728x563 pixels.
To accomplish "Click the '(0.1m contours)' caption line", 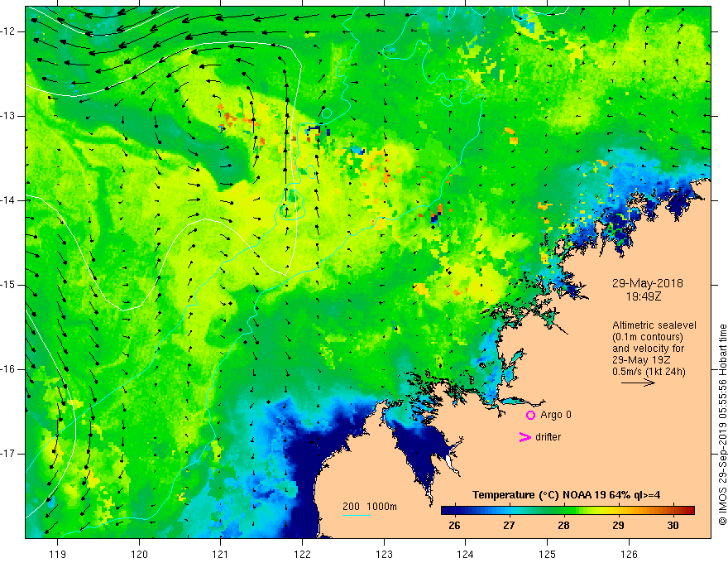I will (648, 337).
